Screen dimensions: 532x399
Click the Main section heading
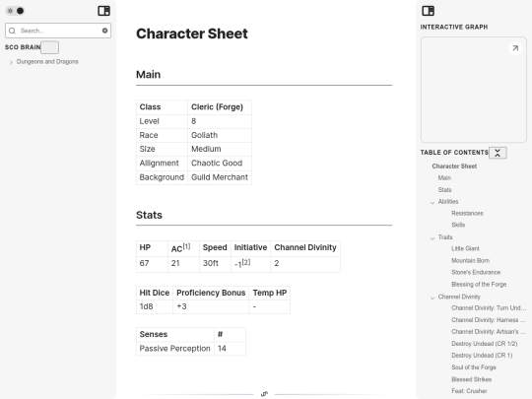(x=148, y=74)
